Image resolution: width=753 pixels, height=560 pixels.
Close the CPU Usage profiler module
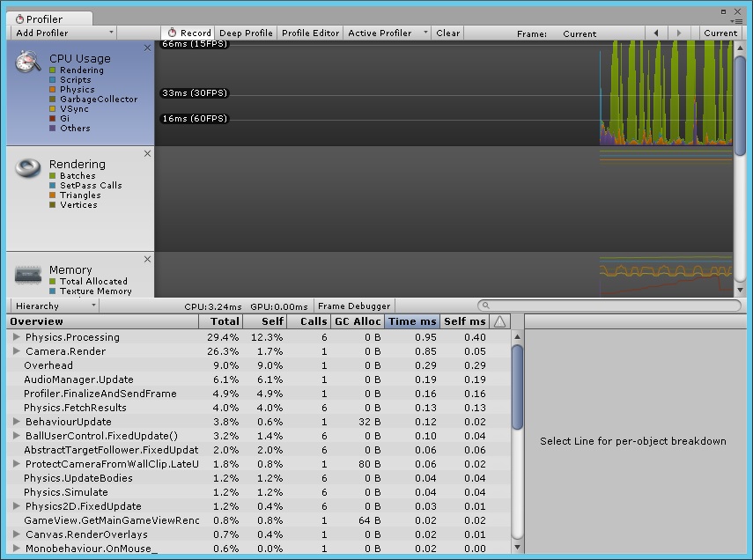pos(147,48)
